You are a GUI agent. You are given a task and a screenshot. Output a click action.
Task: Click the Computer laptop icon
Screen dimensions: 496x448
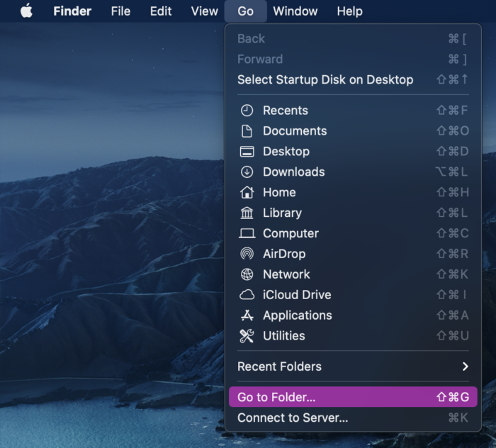(247, 233)
